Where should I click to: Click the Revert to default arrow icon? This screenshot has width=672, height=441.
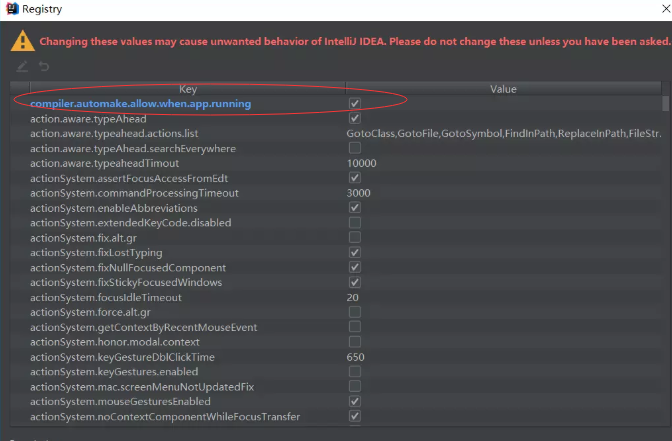click(x=44, y=66)
